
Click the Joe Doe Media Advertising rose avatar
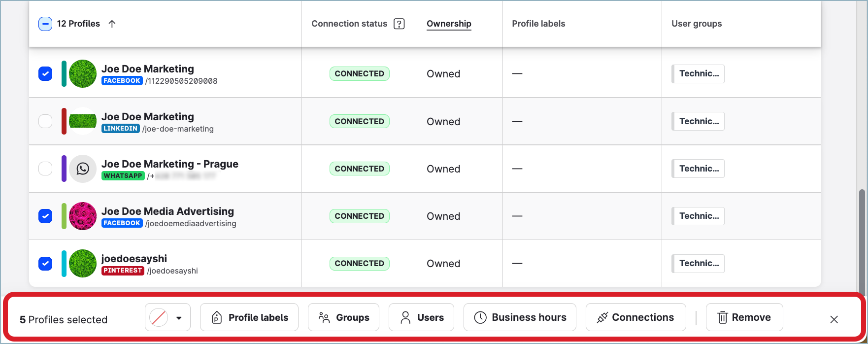pos(83,216)
